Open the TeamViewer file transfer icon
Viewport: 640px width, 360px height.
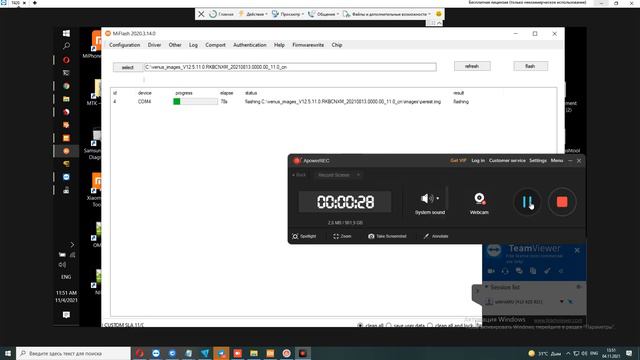pyautogui.click(x=533, y=271)
